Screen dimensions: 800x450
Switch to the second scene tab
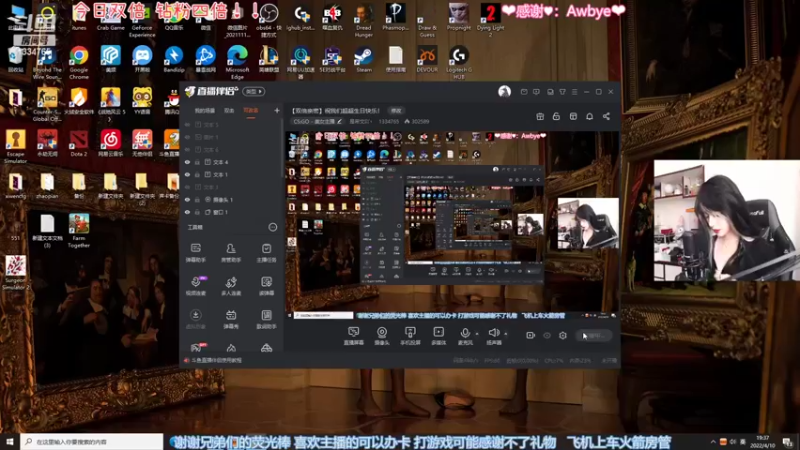(x=229, y=111)
